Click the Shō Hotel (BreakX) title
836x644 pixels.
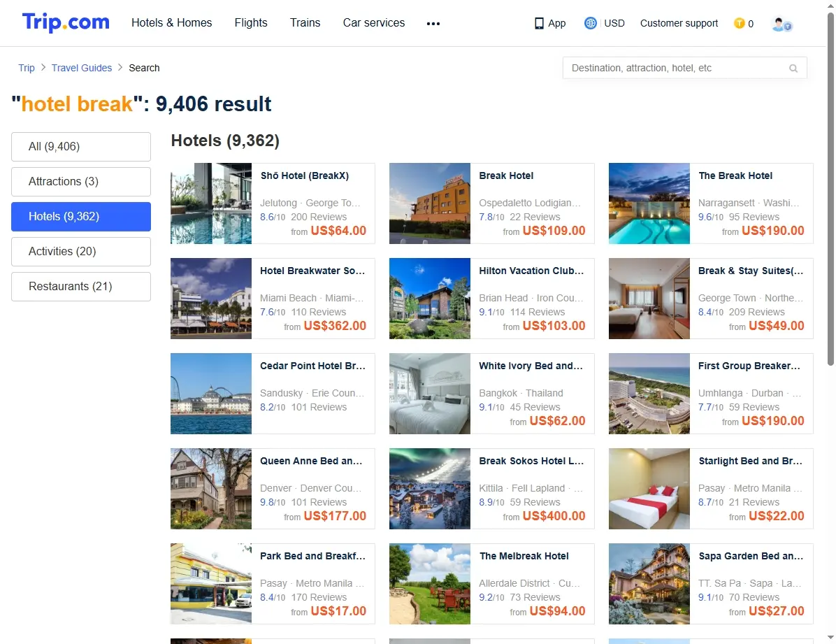[305, 176]
